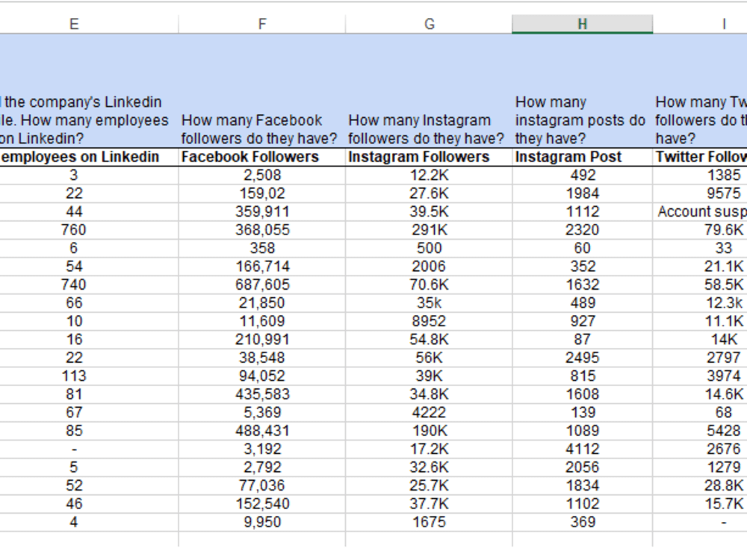
Task: Click Instagram followers cell 2006
Action: (x=429, y=267)
